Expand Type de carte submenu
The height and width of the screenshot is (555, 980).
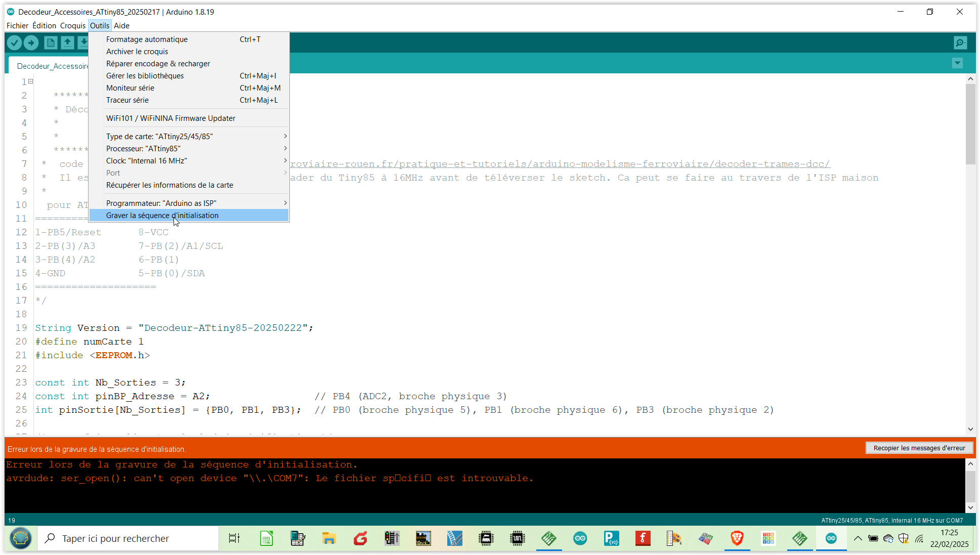pos(189,137)
